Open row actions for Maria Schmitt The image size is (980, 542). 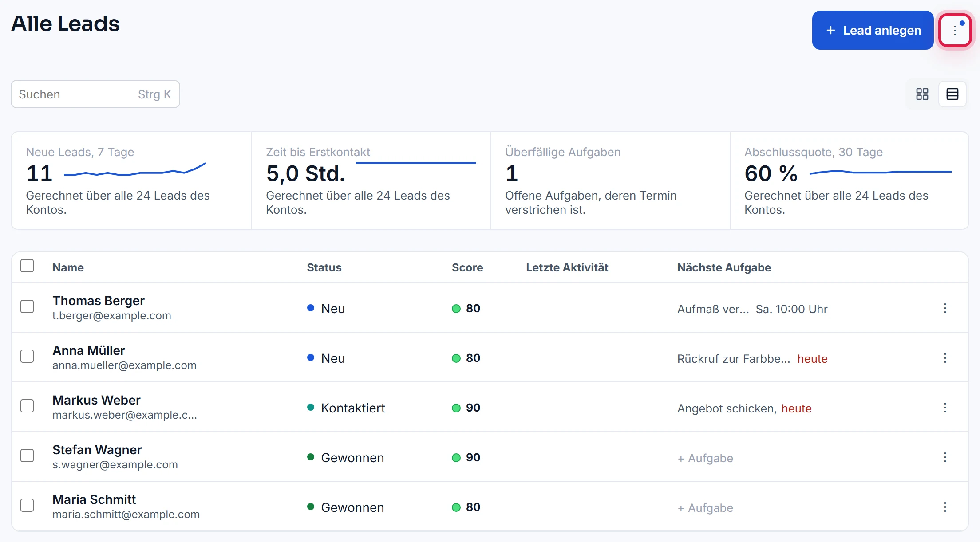pyautogui.click(x=945, y=507)
